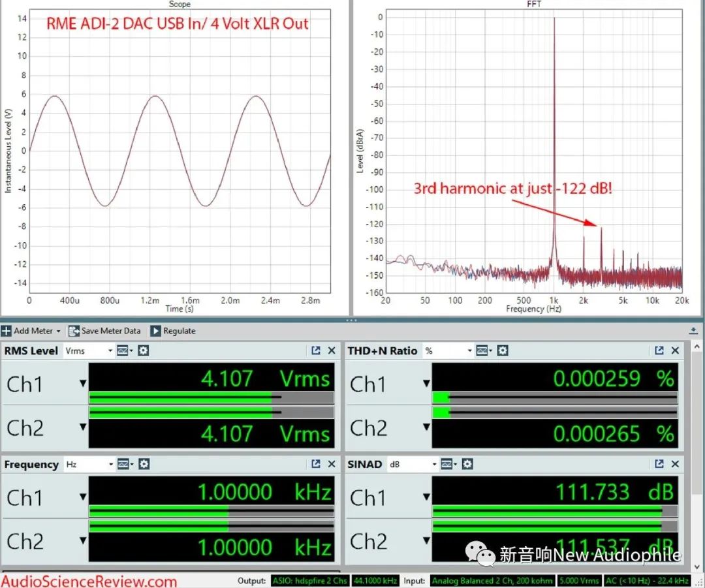Click the THD+N Ratio Ch1 bar graph

(x=555, y=397)
